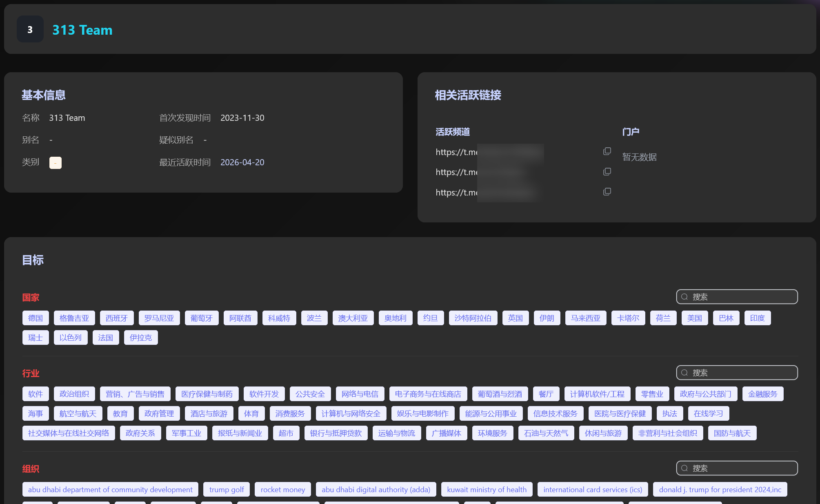
Task: Select the 计算机与网络安全 industry tag
Action: [351, 413]
